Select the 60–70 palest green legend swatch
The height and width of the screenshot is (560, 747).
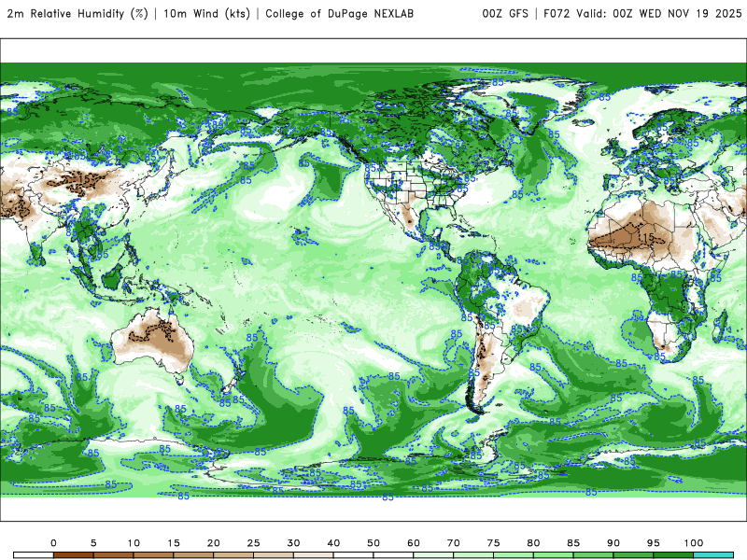(433, 555)
